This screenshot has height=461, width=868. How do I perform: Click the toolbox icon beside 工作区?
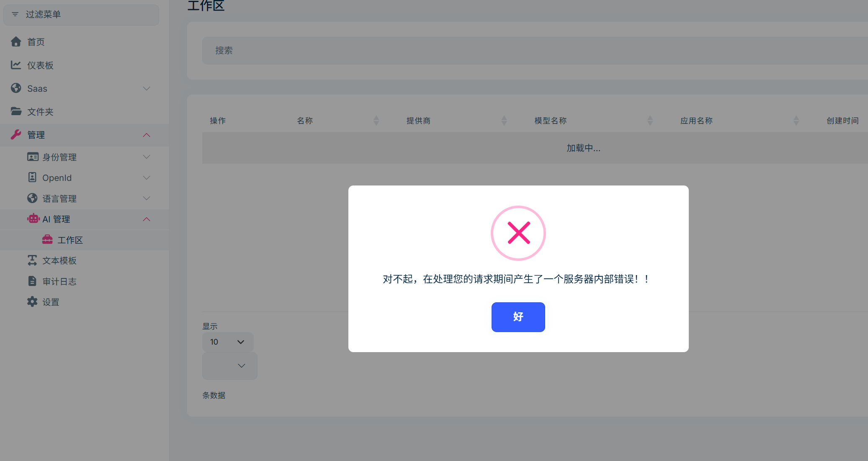pos(47,240)
